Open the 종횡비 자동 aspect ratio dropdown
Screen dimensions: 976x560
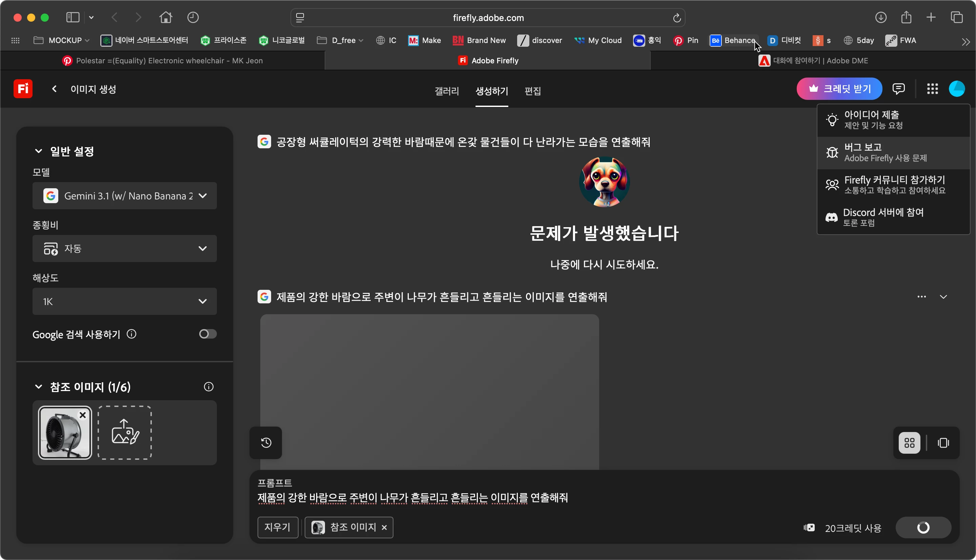124,249
